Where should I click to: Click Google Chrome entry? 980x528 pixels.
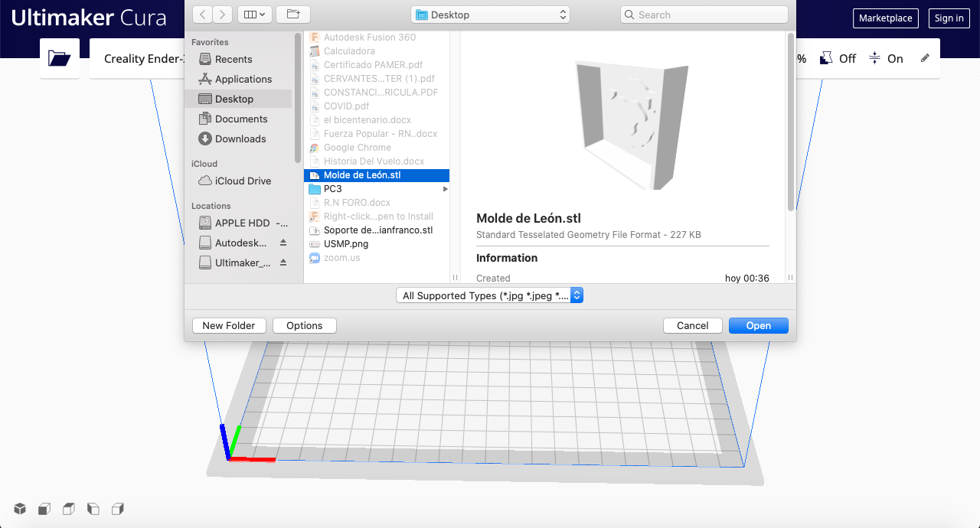pos(377,148)
